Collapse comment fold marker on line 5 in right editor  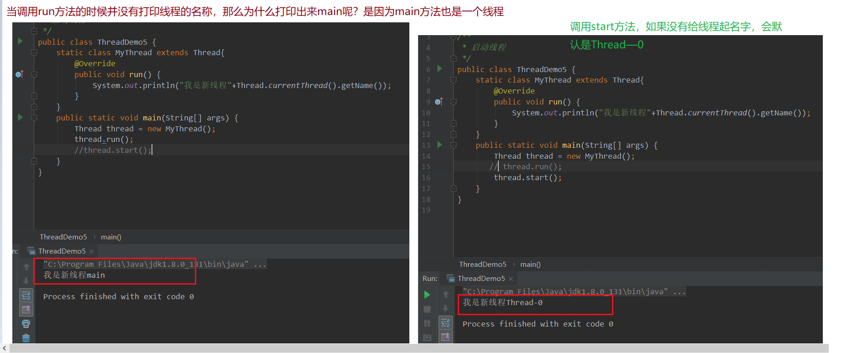point(454,58)
